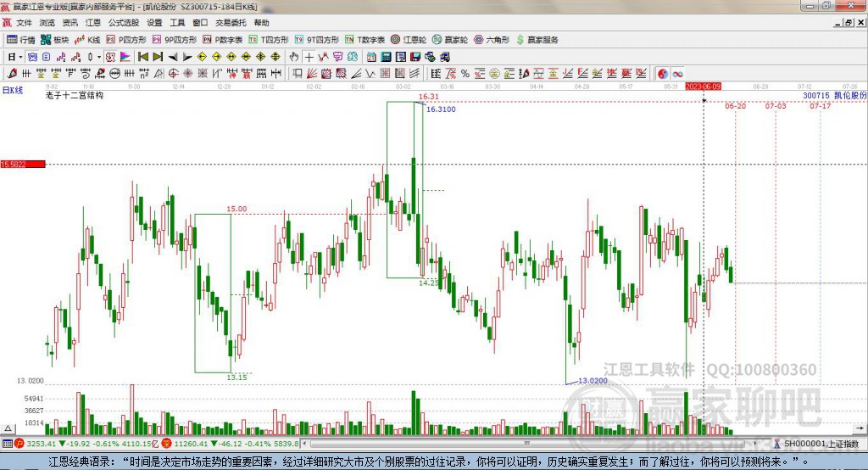The width and height of the screenshot is (868, 470).
Task: Click the 沪 index badge in status bar
Action: [19, 444]
